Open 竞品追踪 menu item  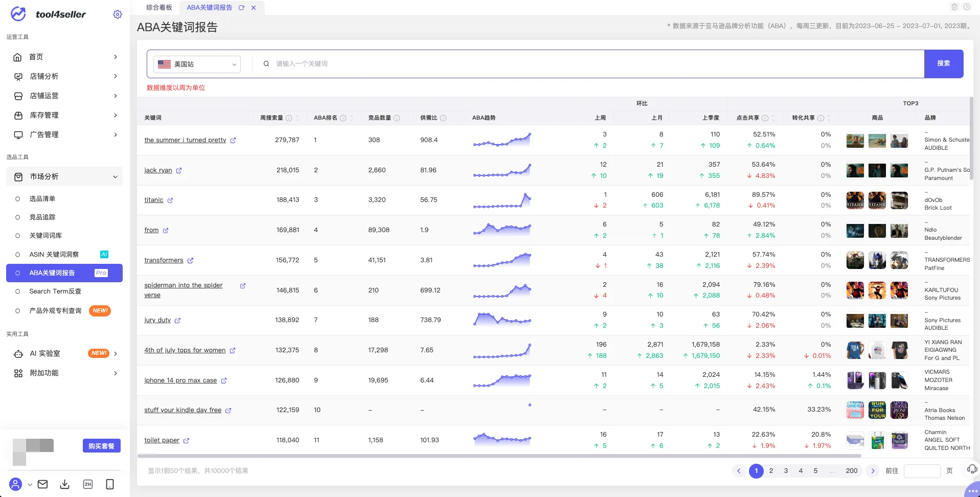point(42,217)
